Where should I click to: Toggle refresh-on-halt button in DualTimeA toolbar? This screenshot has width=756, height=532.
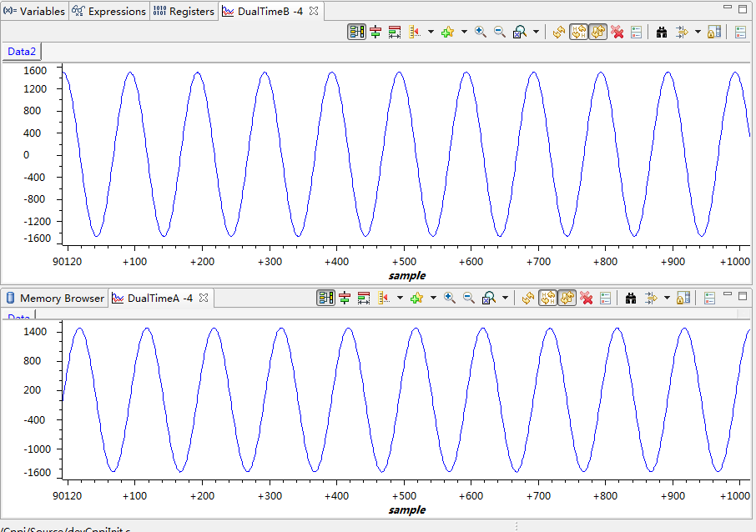tap(547, 299)
